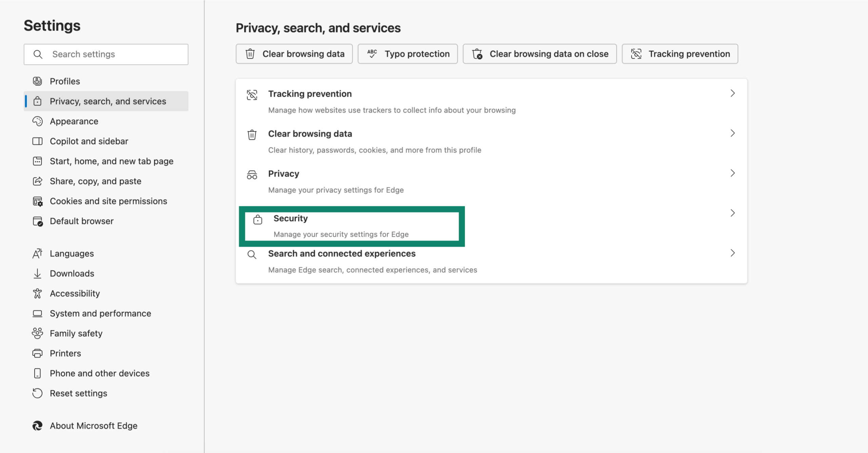Click the Microsoft Edge logo icon
The image size is (868, 453).
(x=37, y=426)
